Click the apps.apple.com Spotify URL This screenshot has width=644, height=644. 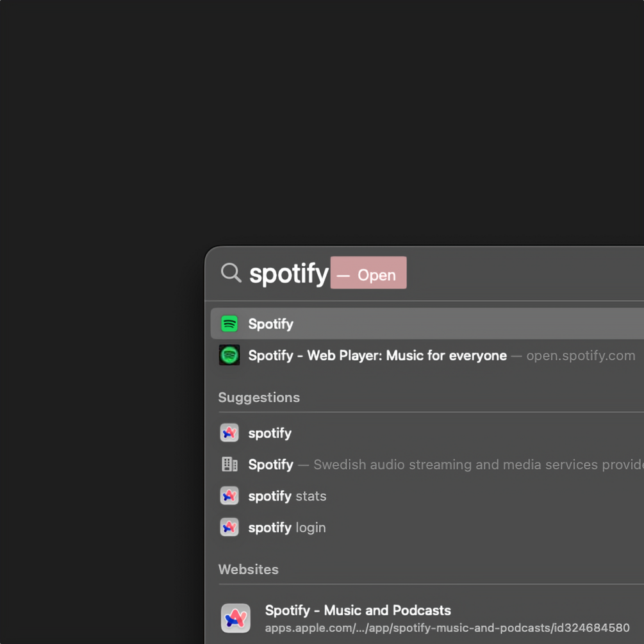click(447, 628)
